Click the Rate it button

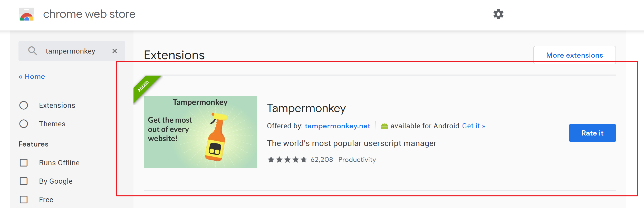[592, 133]
